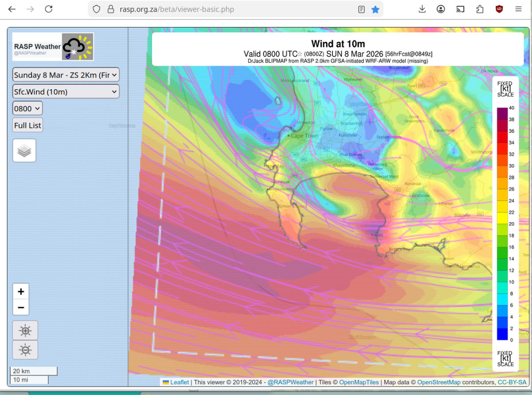Reload the page in the browser
Viewport: 532px width, 395px height.
tap(49, 9)
